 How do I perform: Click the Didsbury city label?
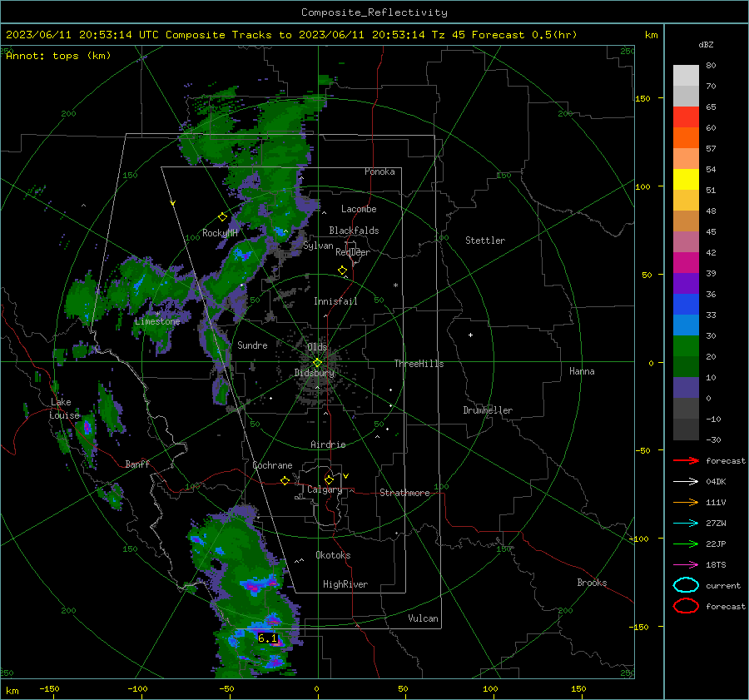coord(315,373)
